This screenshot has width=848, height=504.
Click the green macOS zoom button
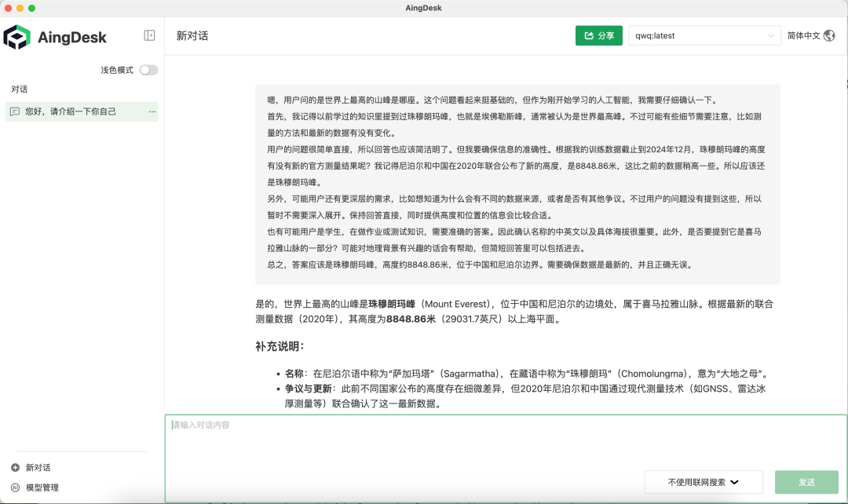(x=32, y=8)
